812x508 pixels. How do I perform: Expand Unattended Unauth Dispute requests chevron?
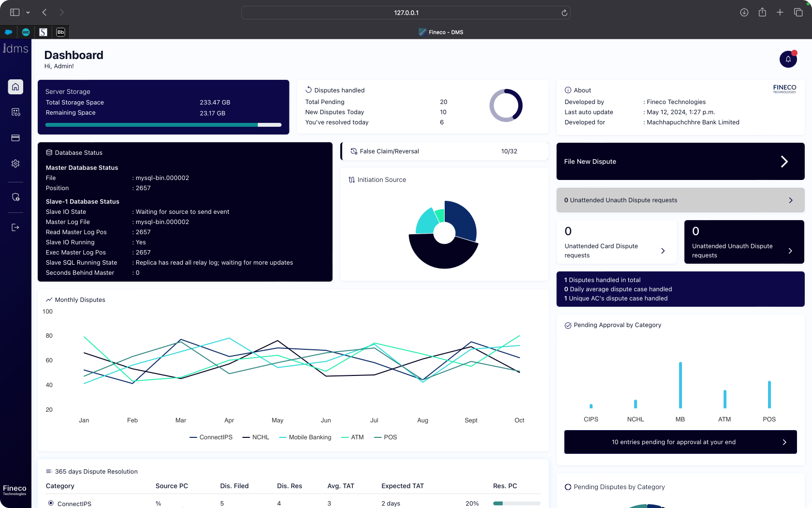[x=791, y=200]
